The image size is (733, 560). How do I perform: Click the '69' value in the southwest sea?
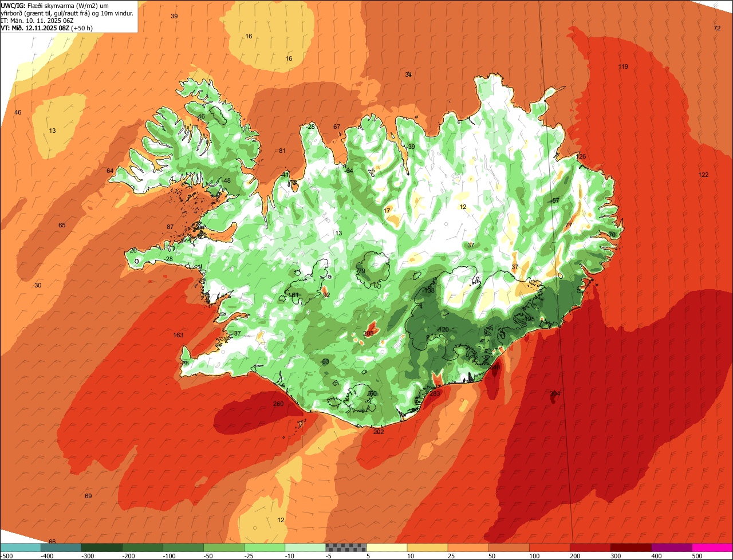pyautogui.click(x=88, y=496)
